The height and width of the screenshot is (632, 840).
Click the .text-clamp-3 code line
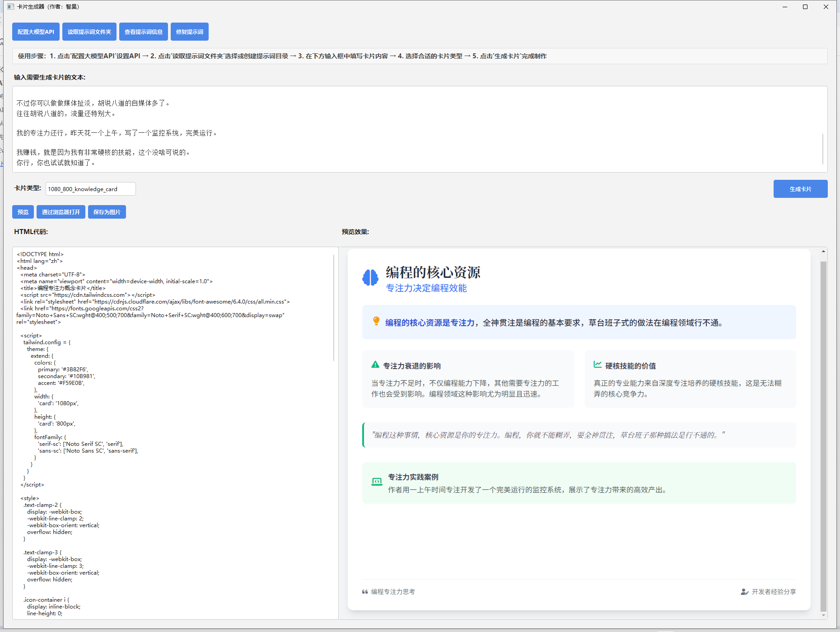coord(42,552)
